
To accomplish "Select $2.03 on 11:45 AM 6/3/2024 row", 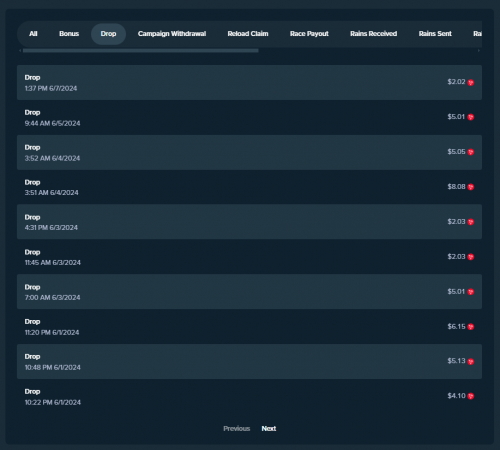I will (x=456, y=256).
